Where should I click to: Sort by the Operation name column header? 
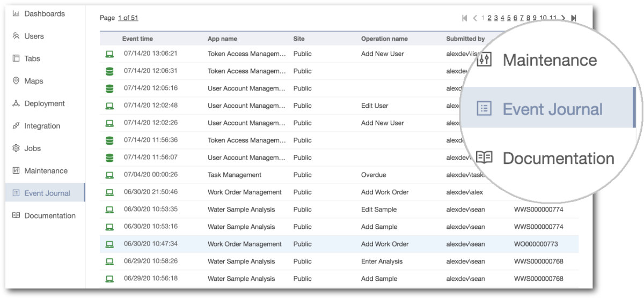[384, 39]
